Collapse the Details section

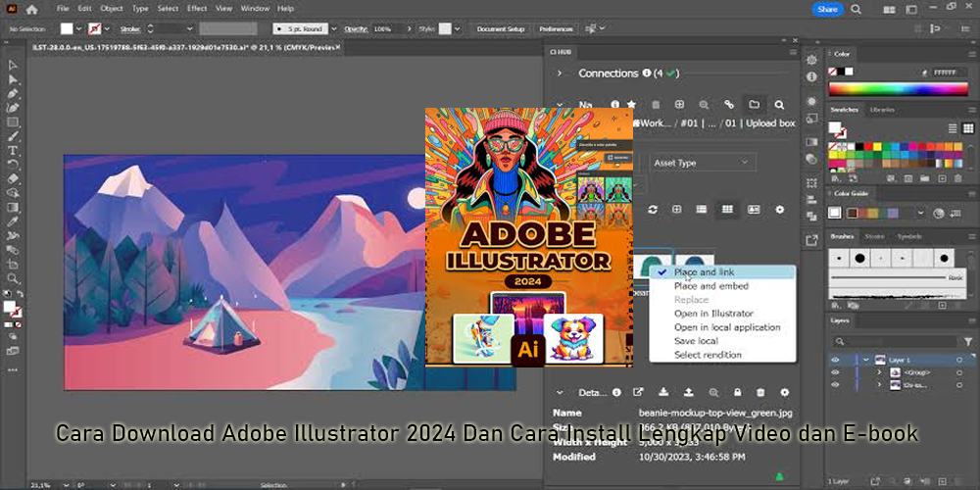pos(560,393)
